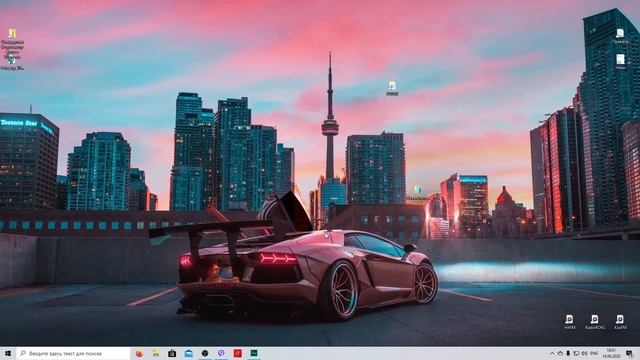Open the clock and date flyout
The width and height of the screenshot is (640, 360).
click(611, 353)
